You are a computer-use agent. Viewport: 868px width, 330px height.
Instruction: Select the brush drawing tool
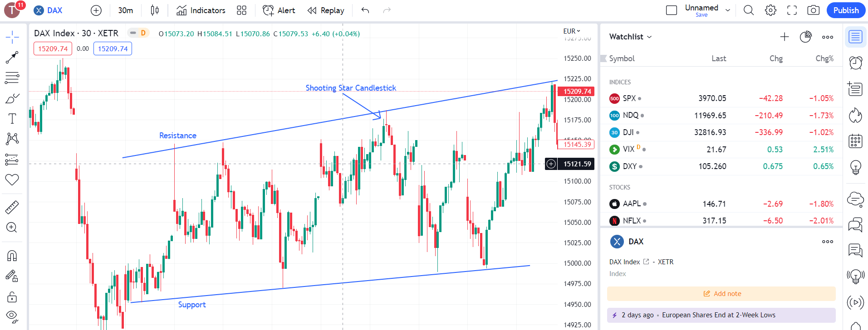tap(12, 98)
